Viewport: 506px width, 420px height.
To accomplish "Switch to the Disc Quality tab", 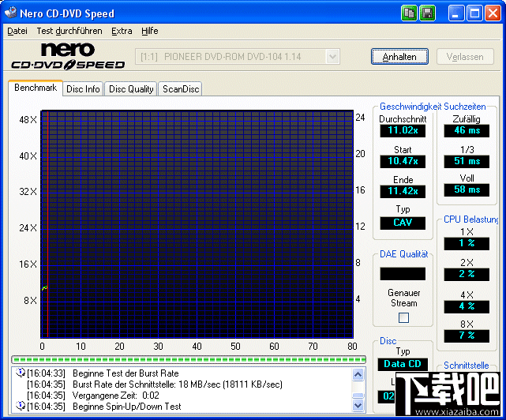I will coord(131,89).
